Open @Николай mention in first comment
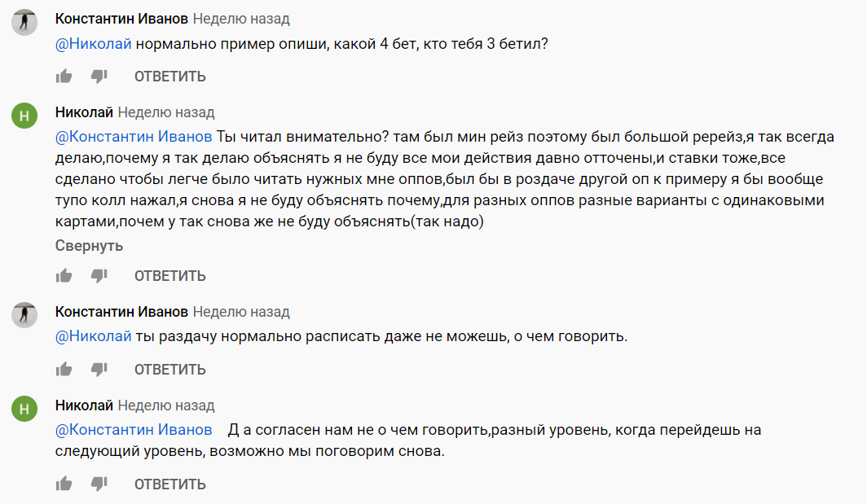Image resolution: width=867 pixels, height=504 pixels. point(93,45)
